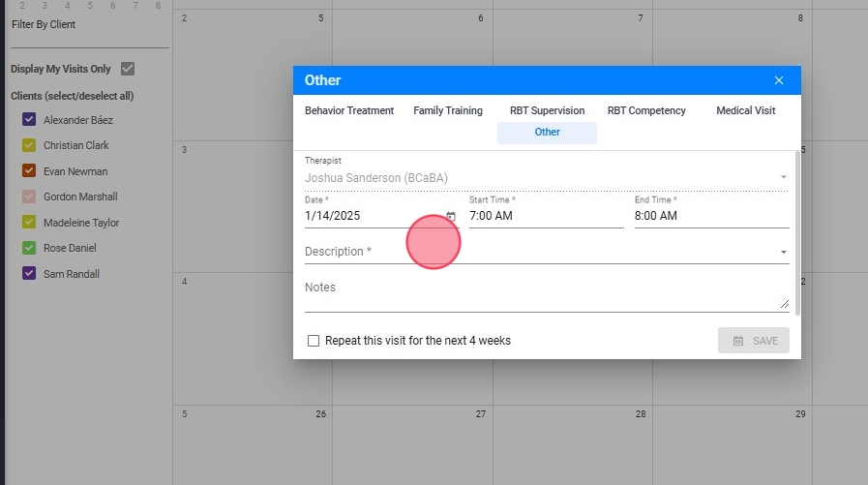Toggle Display My Visits Only checkbox

pos(128,69)
